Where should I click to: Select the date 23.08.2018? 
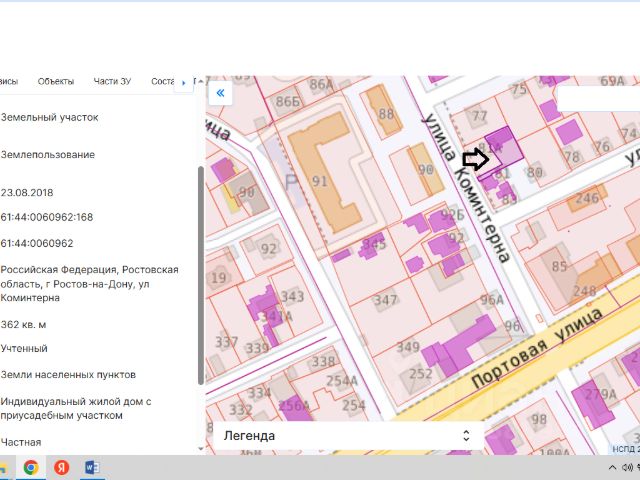(27, 193)
